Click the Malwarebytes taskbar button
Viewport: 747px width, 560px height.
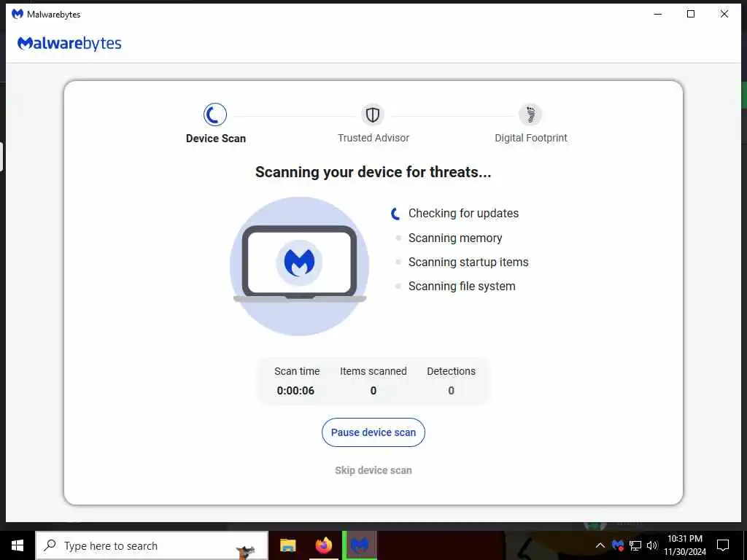point(360,545)
